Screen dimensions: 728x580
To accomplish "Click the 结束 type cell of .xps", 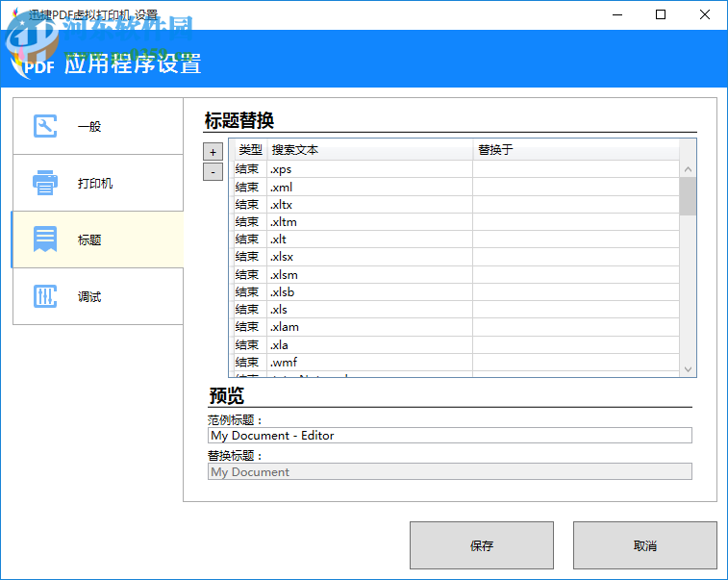I will [x=250, y=169].
